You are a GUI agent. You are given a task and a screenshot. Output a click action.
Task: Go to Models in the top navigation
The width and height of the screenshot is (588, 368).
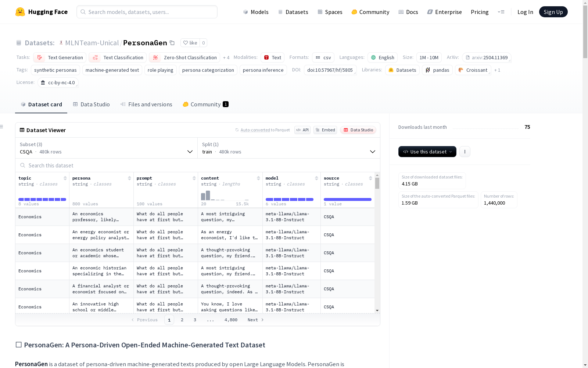point(256,12)
